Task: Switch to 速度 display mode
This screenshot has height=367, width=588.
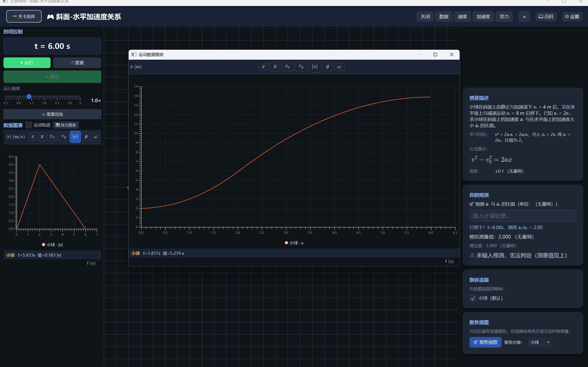Action: point(462,17)
